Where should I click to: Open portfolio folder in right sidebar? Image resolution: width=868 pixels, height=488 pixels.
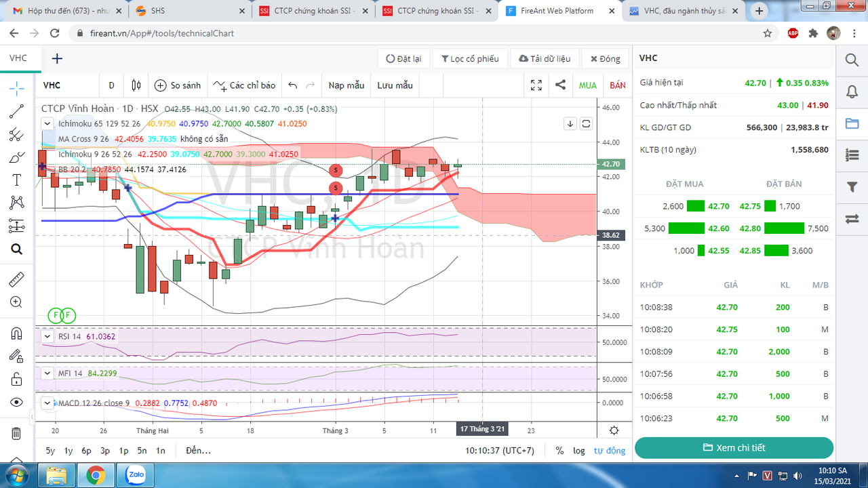point(852,123)
